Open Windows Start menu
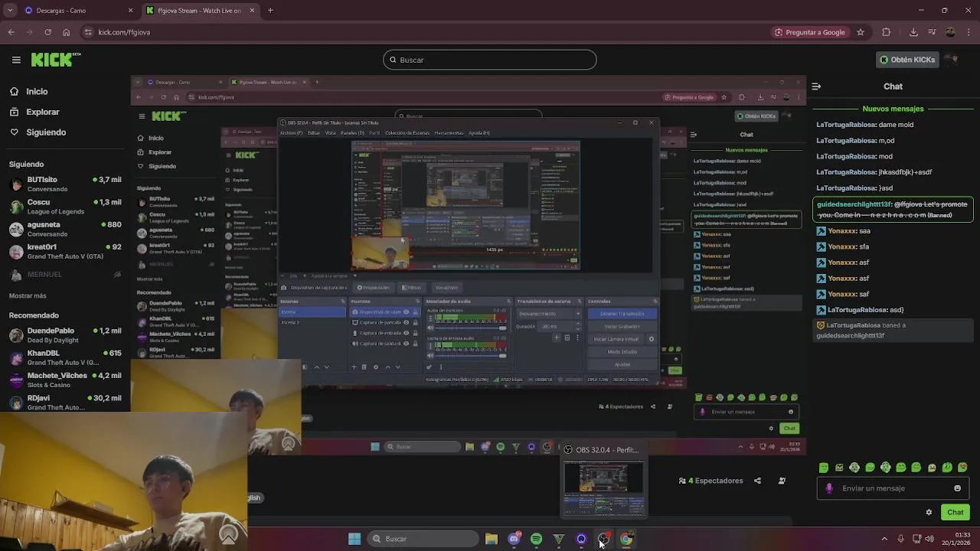 pyautogui.click(x=354, y=539)
